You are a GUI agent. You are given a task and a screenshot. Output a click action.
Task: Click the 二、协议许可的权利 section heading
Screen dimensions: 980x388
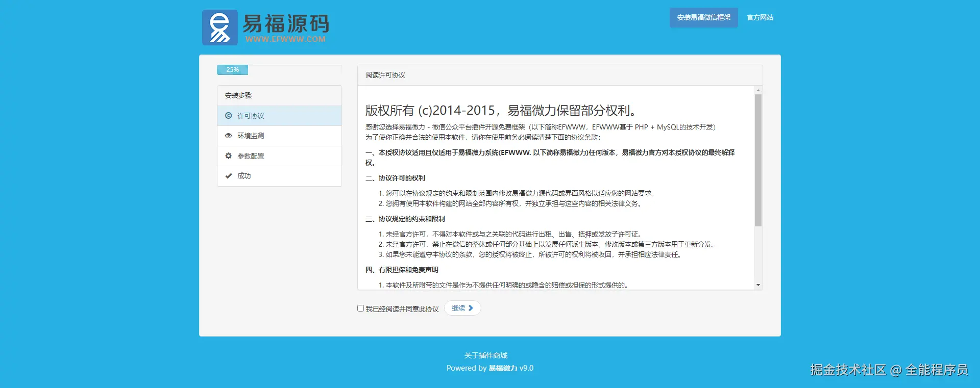point(395,178)
